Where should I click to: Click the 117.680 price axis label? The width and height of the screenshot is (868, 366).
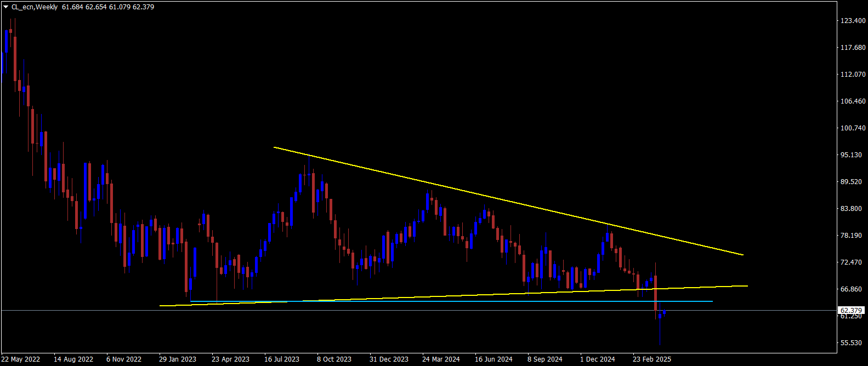tap(853, 48)
